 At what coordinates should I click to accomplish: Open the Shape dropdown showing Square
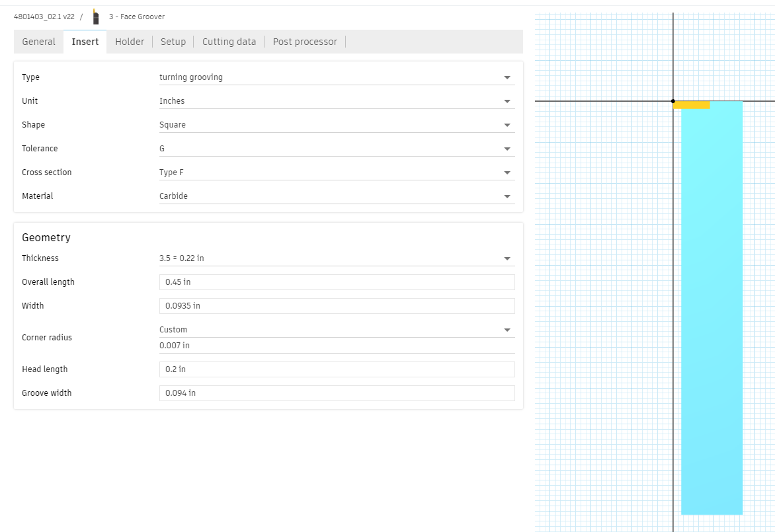pyautogui.click(x=337, y=124)
